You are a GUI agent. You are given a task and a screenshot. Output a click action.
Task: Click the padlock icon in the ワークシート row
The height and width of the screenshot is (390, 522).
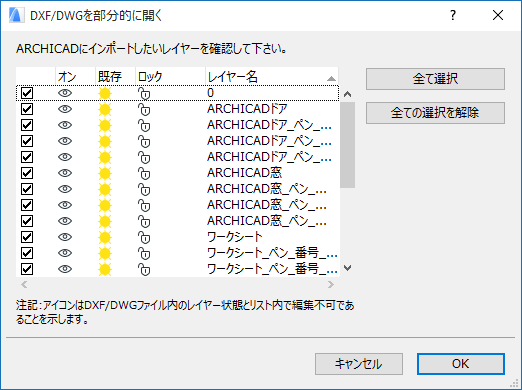click(x=144, y=238)
